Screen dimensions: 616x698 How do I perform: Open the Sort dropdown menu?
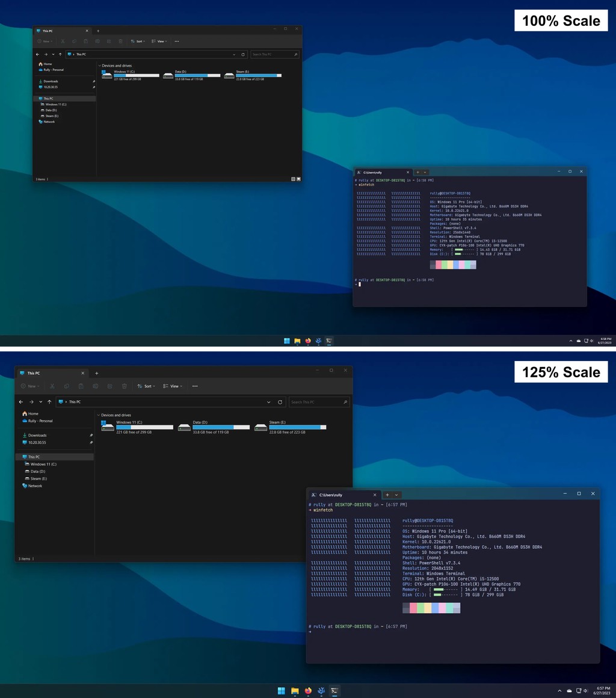[x=146, y=386]
